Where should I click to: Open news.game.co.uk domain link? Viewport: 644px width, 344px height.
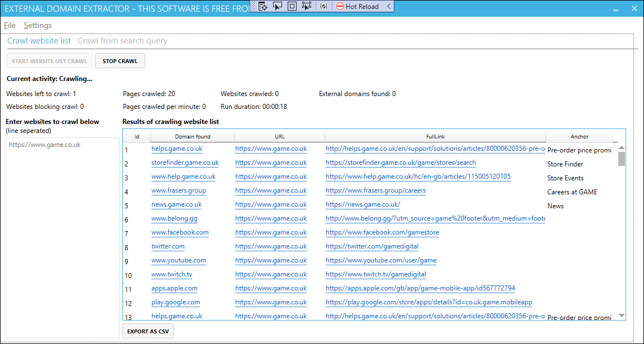click(176, 204)
